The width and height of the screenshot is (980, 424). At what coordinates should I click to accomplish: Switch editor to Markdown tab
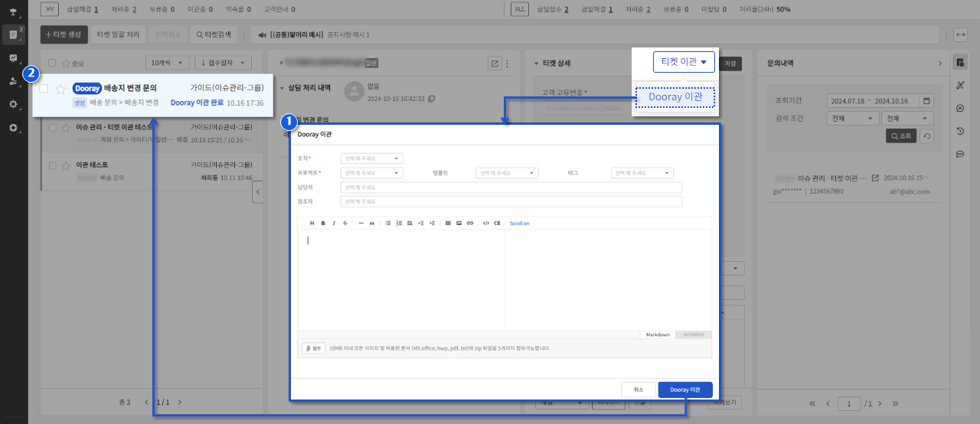click(x=658, y=334)
